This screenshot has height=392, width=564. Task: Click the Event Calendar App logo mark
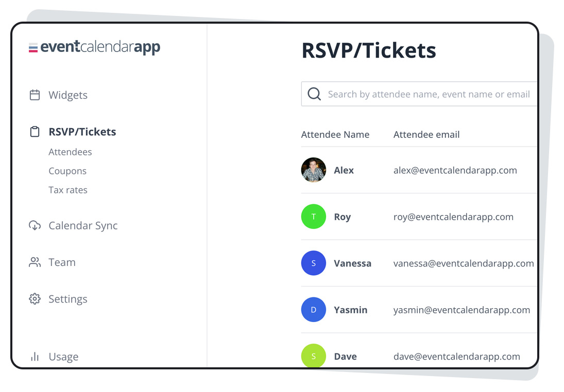(x=32, y=47)
